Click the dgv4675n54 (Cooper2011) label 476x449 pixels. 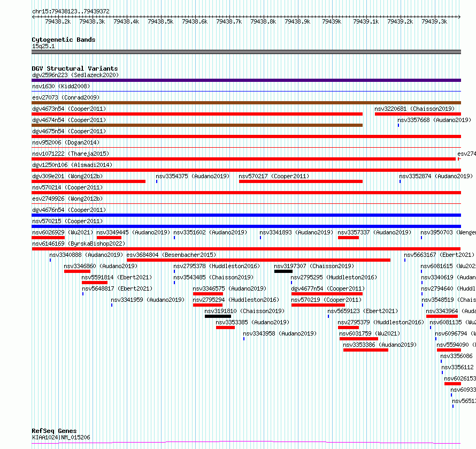69,131
